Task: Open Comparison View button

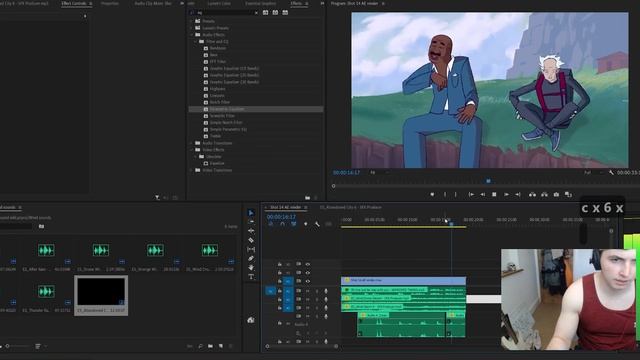Action: tap(568, 195)
